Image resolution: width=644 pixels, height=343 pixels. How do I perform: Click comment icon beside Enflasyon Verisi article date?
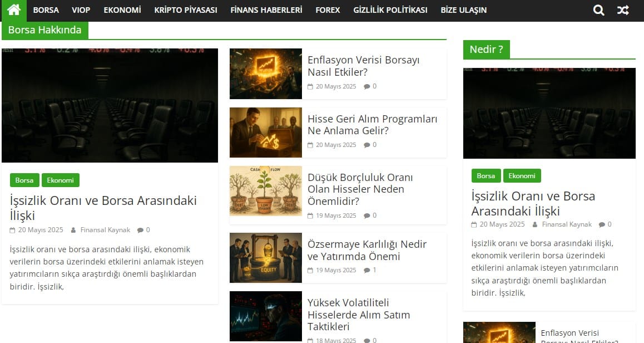[x=367, y=86]
